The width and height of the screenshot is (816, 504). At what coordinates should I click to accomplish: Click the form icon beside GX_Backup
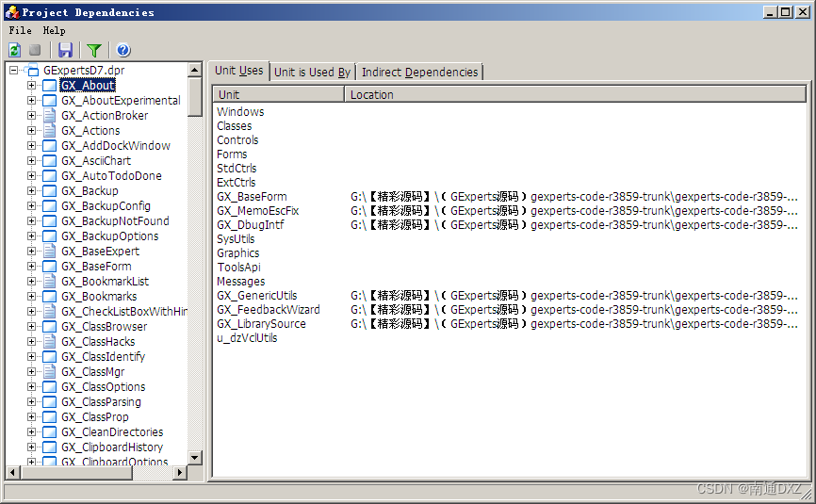(49, 191)
